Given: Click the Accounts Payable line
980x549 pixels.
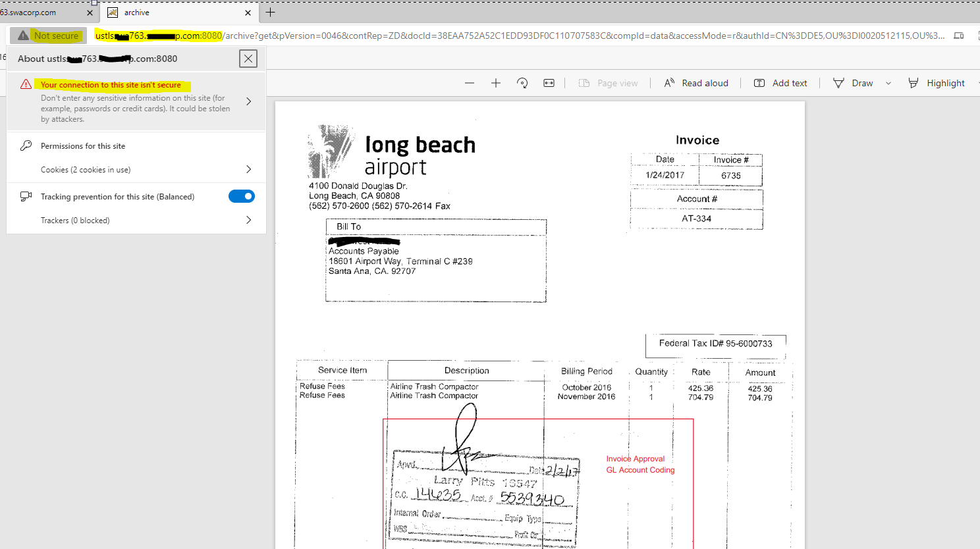Looking at the screenshot, I should [x=364, y=251].
